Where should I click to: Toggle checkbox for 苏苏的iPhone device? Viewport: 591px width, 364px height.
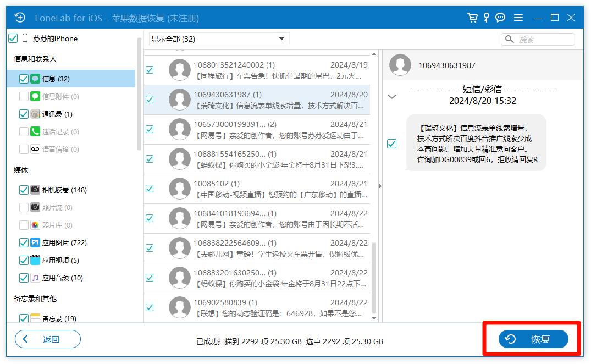click(x=13, y=38)
